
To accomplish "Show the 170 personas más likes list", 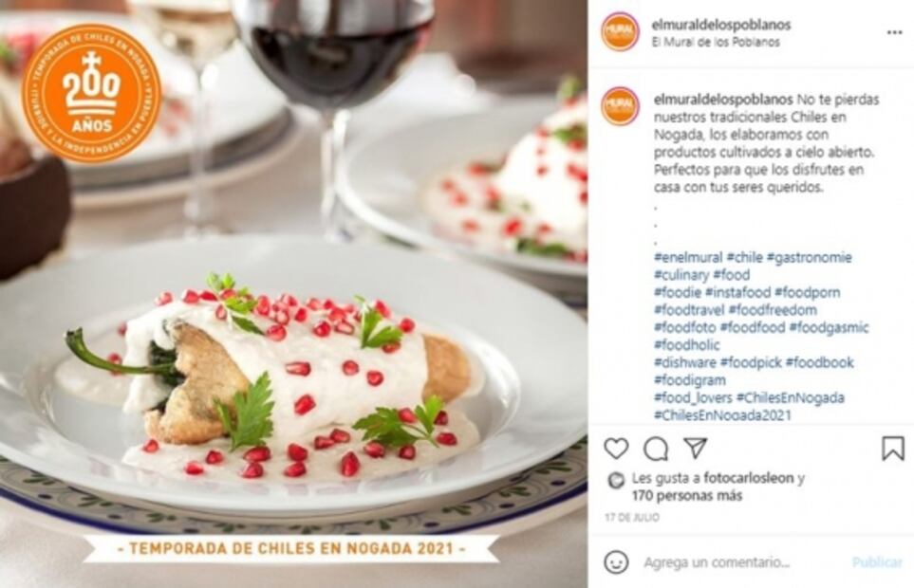I will [687, 496].
